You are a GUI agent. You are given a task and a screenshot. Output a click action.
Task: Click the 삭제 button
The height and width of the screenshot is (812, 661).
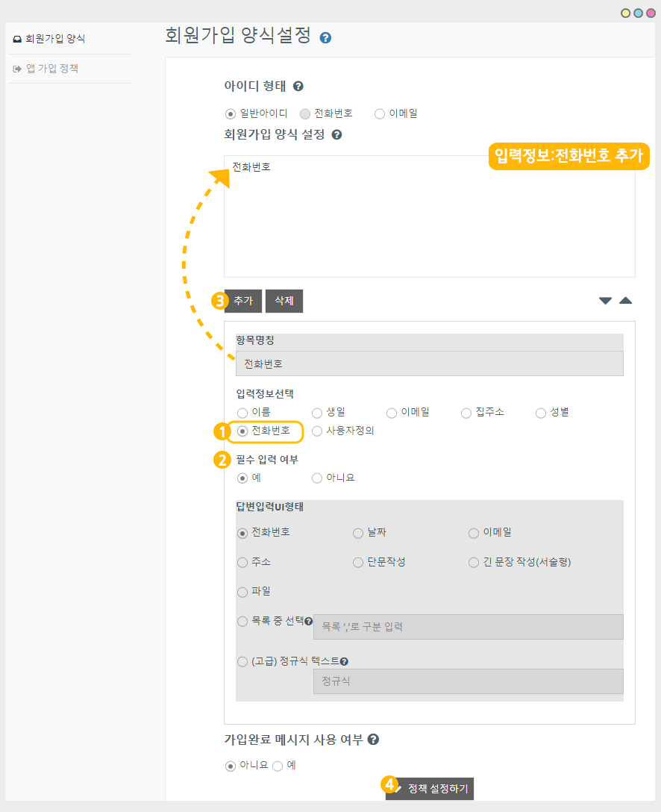pos(284,301)
